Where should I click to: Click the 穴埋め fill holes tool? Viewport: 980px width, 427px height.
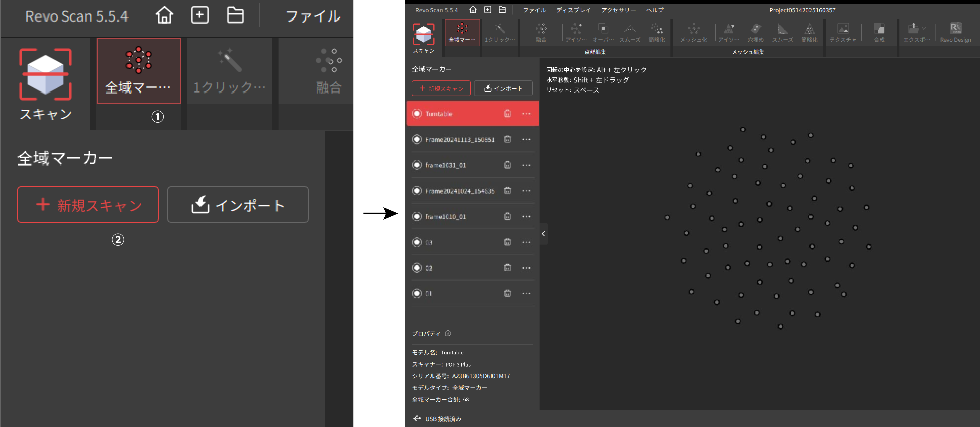756,33
